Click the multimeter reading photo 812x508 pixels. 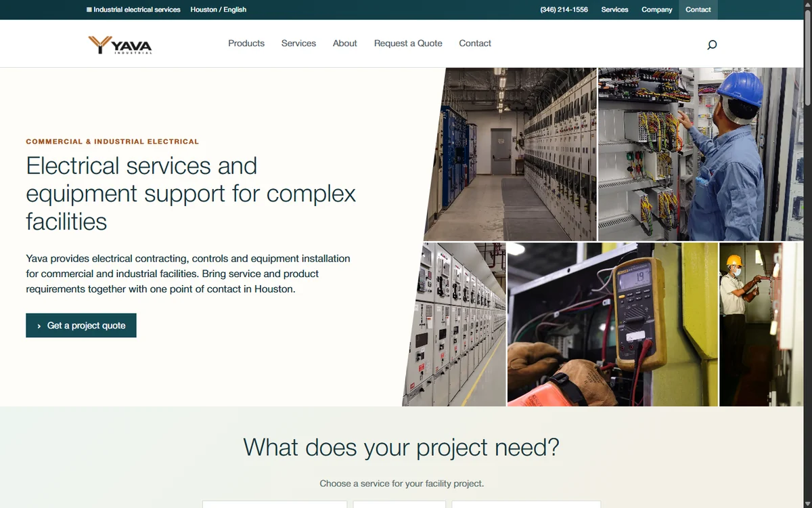tap(612, 324)
